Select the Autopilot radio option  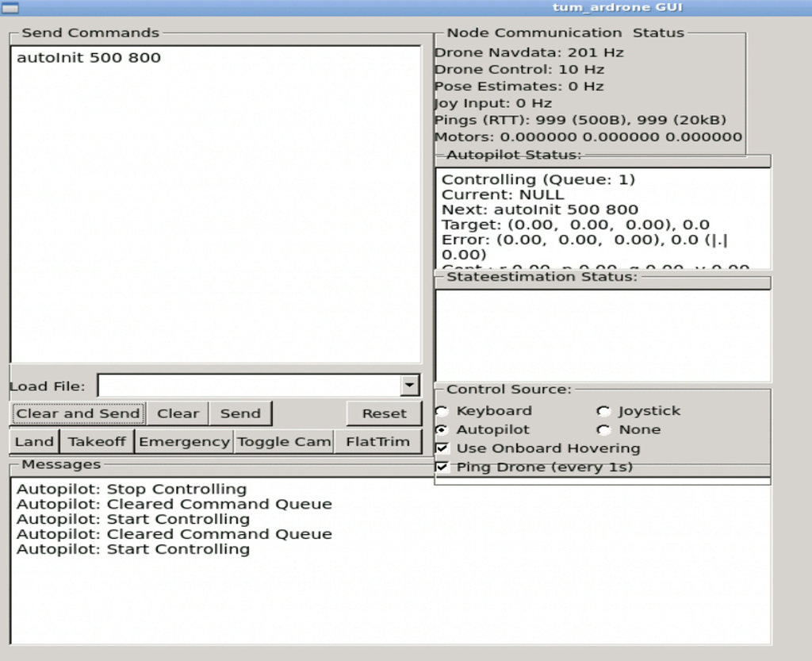(x=442, y=428)
